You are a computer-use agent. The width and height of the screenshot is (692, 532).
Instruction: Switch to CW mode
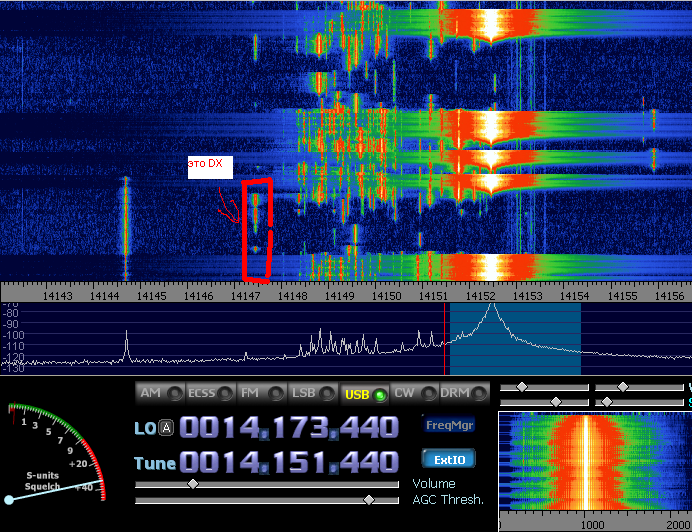[414, 394]
